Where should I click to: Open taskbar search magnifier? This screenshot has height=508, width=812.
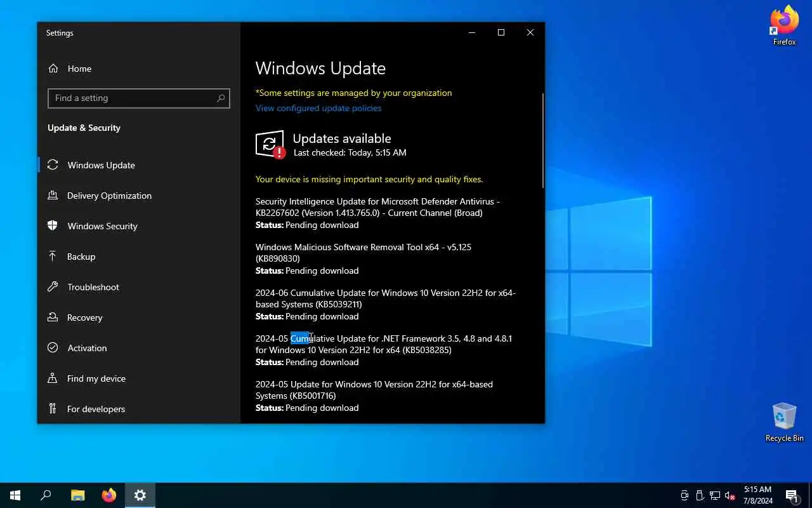point(46,495)
